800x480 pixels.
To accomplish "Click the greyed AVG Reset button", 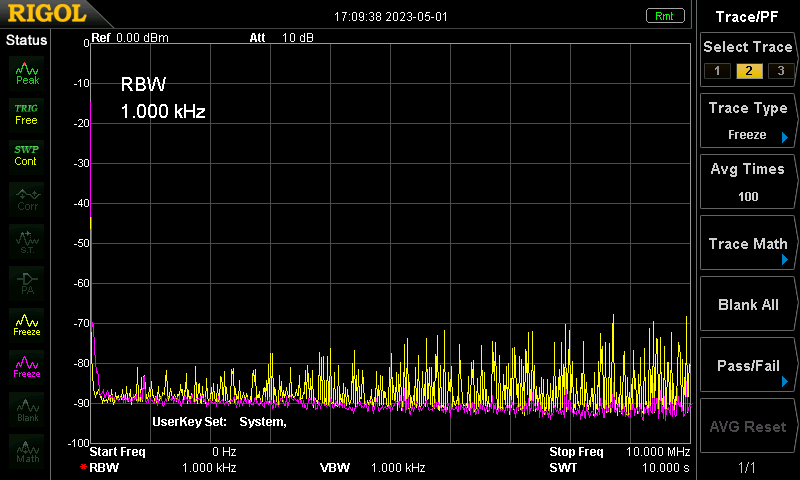I will tap(747, 426).
